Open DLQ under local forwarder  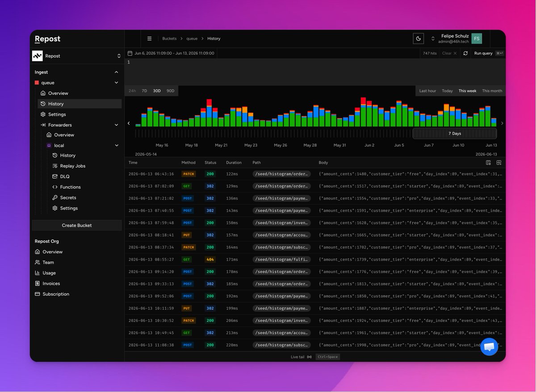(x=65, y=176)
